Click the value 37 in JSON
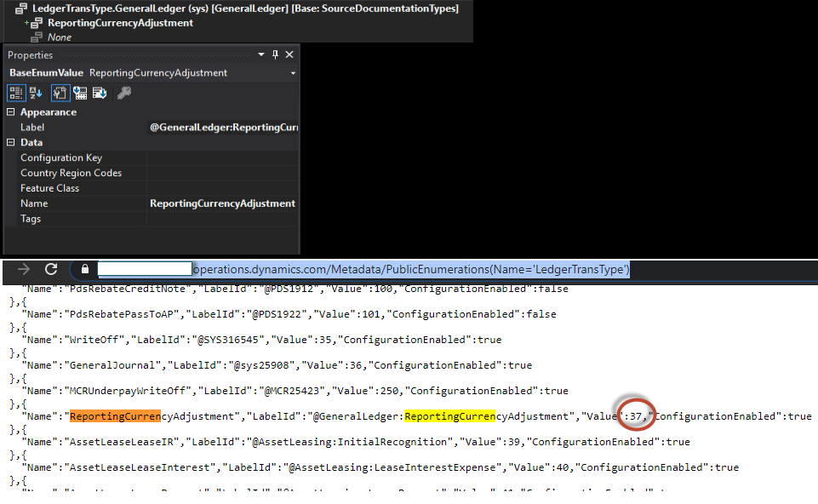This screenshot has width=818, height=504. [635, 416]
